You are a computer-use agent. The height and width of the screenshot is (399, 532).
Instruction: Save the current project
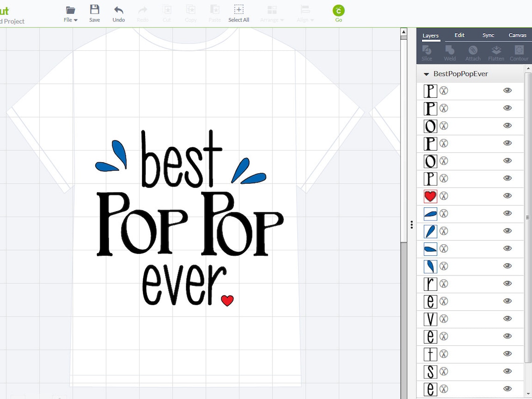[x=94, y=13]
